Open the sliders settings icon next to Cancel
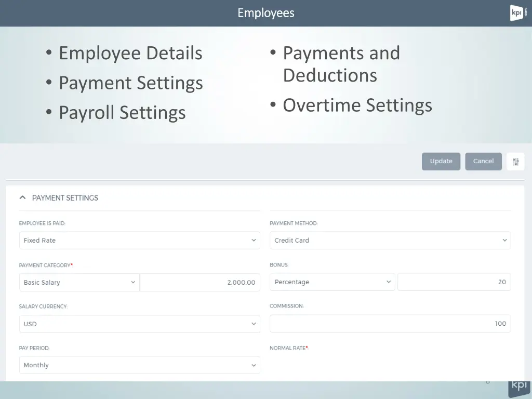Image resolution: width=532 pixels, height=399 pixels. [x=515, y=162]
